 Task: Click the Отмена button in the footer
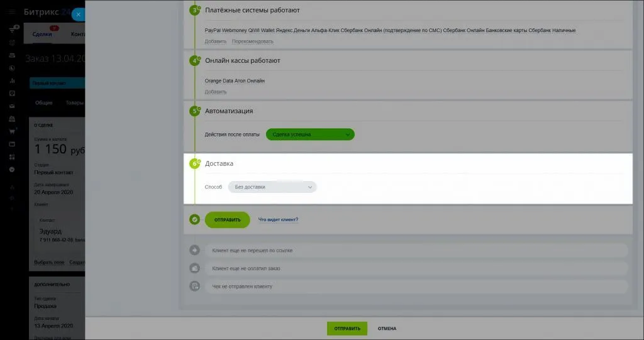click(387, 329)
